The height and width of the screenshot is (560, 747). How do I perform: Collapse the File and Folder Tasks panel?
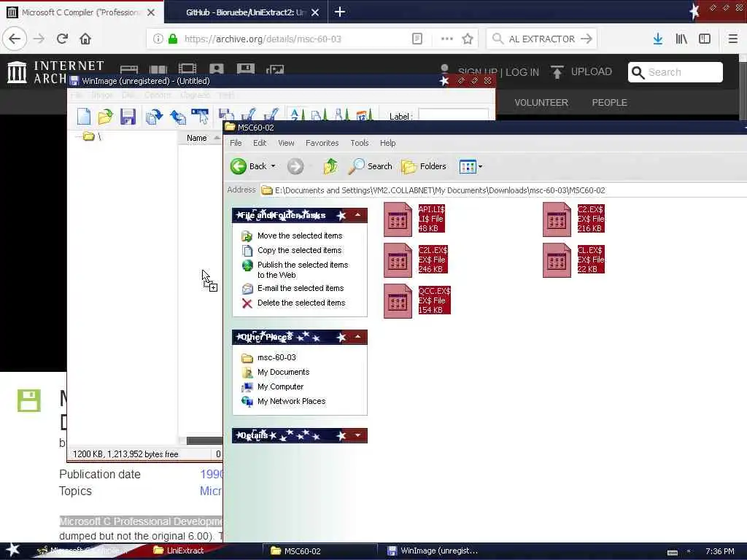point(357,215)
